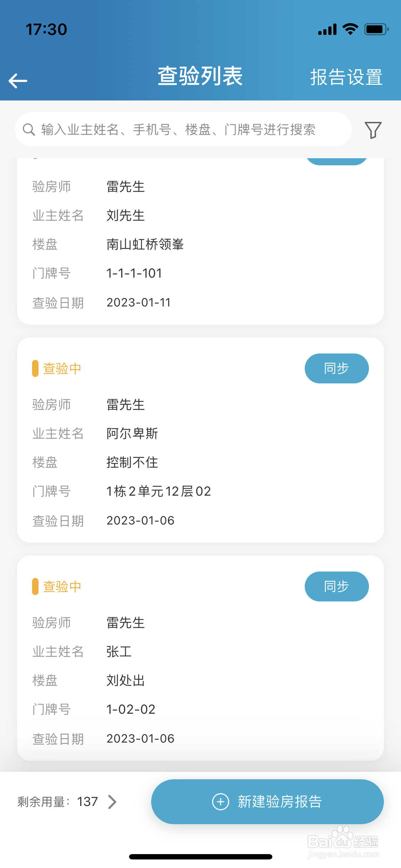Open the filter funnel icon
This screenshot has width=401, height=868.
373,130
